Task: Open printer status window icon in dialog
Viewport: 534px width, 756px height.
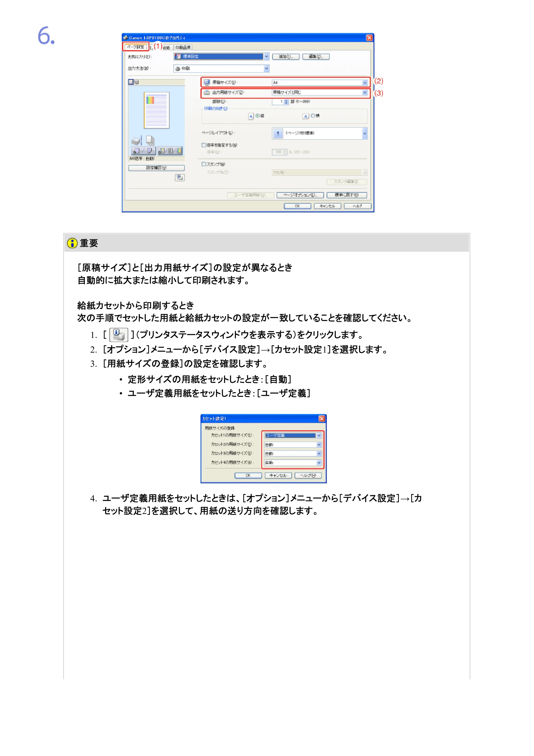Action: [x=180, y=178]
